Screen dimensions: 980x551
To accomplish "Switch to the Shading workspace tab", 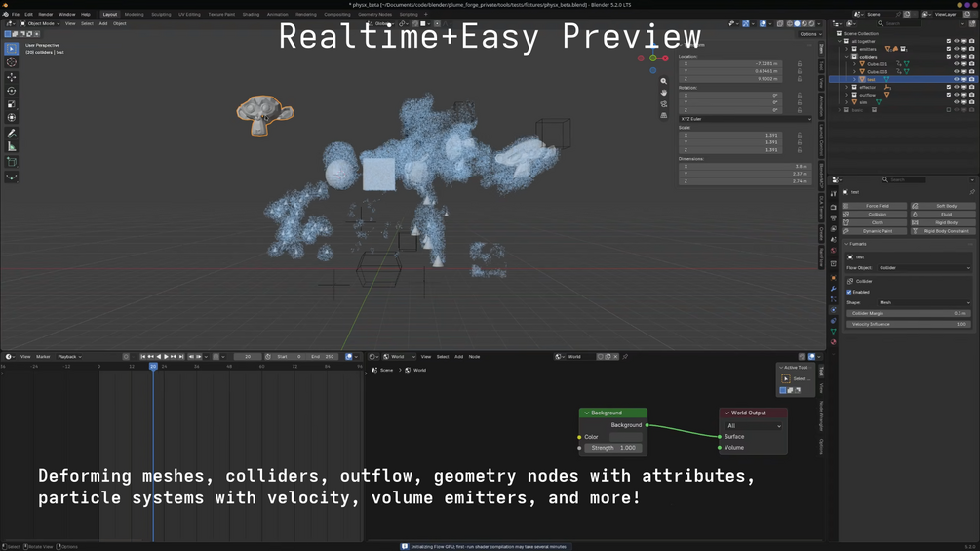I will (251, 14).
